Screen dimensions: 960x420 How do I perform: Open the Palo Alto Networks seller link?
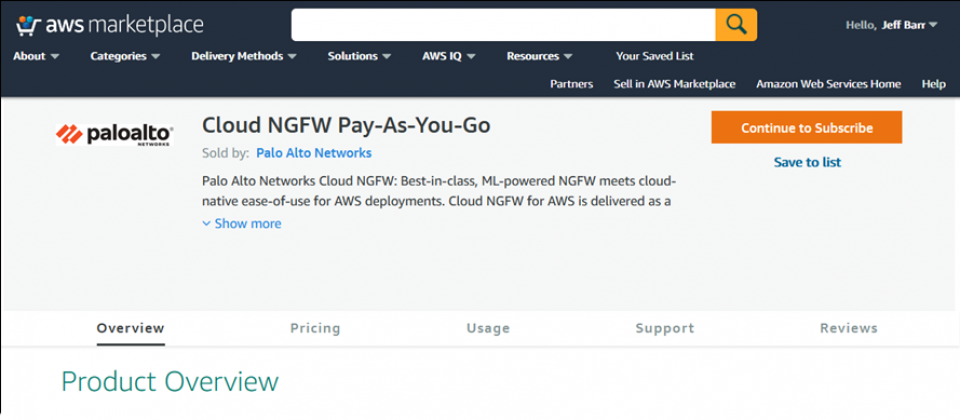[x=313, y=153]
